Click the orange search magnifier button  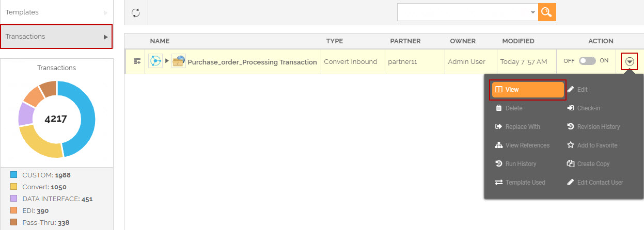tap(547, 12)
